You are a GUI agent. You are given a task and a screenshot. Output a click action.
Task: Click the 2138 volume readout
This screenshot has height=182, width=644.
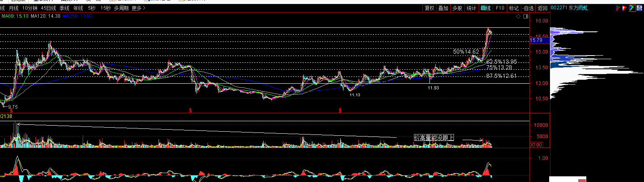6,116
